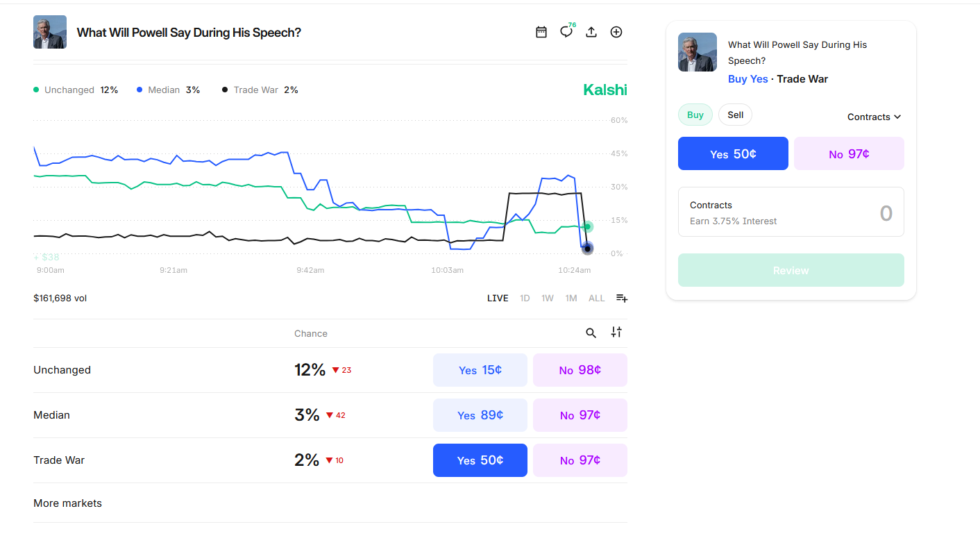Click the Contracts quantity input field
The image size is (980, 545).
coord(791,212)
